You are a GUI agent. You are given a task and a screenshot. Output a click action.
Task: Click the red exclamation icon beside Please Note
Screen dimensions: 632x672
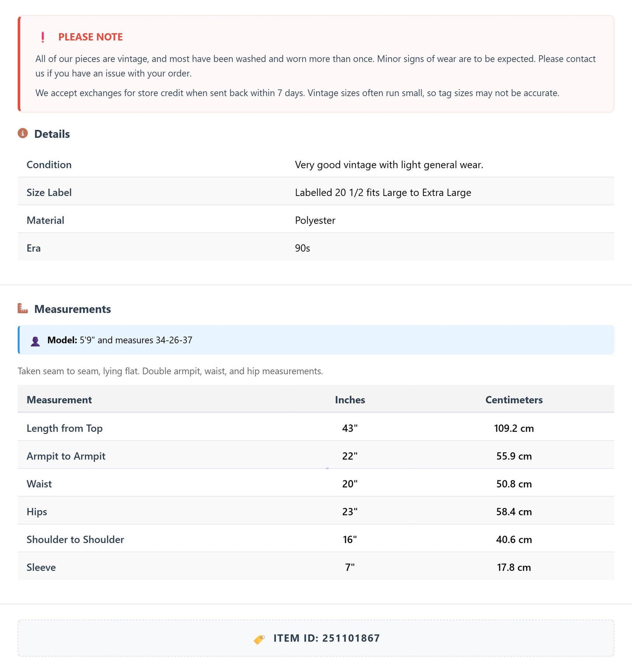point(42,37)
